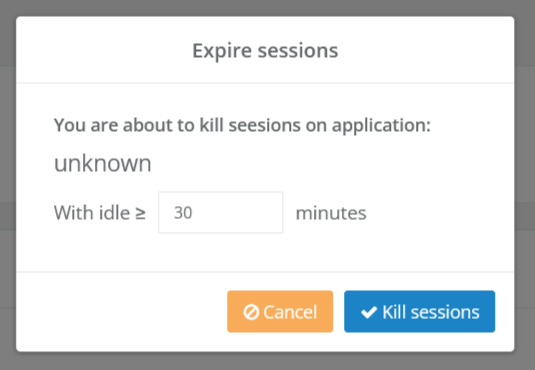This screenshot has width=535, height=370.
Task: Select the value 30 in idle field
Action: (x=183, y=213)
